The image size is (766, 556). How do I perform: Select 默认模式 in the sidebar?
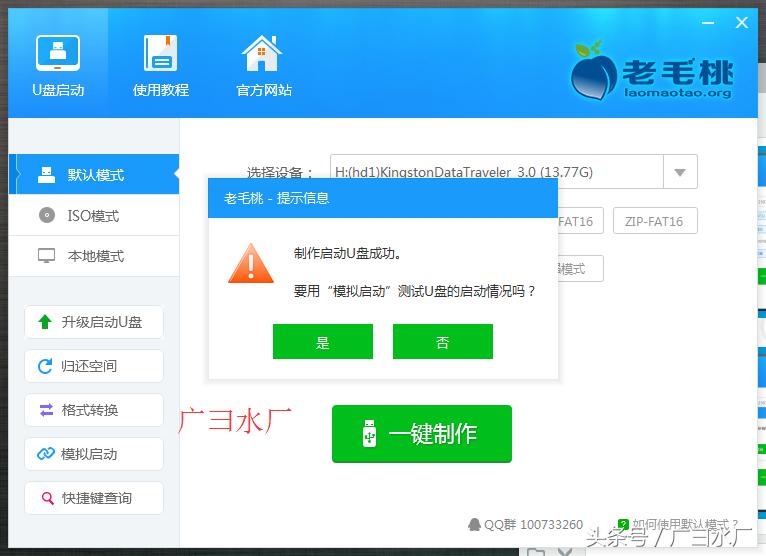[94, 174]
